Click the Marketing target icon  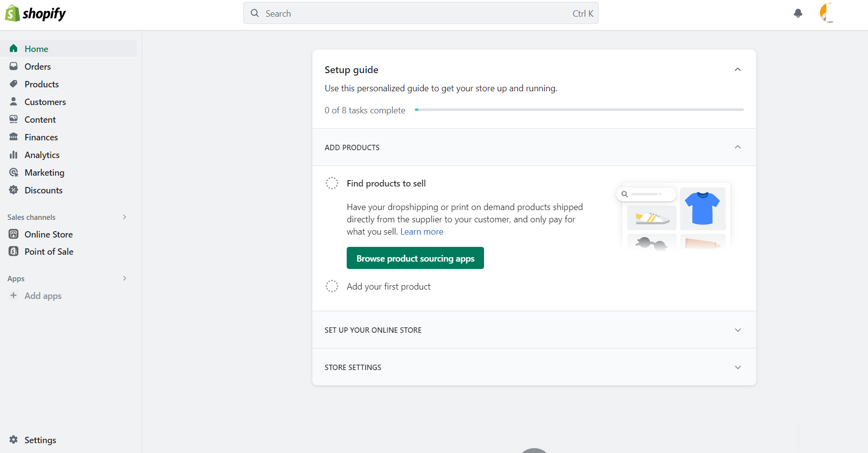coord(14,172)
